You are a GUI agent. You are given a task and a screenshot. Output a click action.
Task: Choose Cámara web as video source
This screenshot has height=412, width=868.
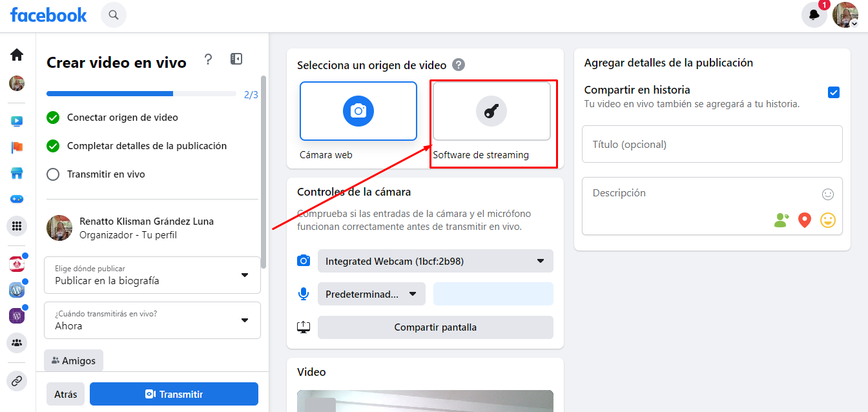tap(358, 111)
